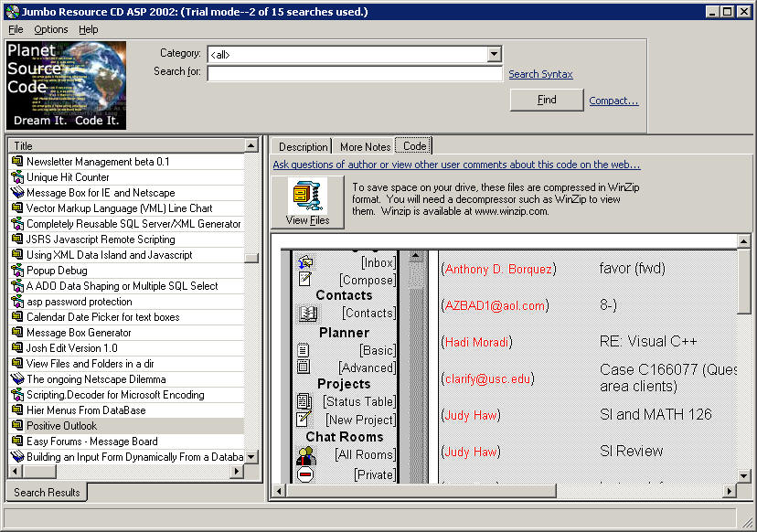
Task: Select the Popup Debug title text
Action: click(57, 271)
